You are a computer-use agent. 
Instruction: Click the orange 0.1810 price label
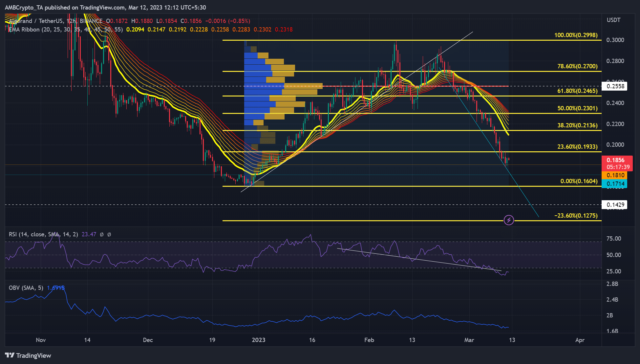click(x=615, y=175)
